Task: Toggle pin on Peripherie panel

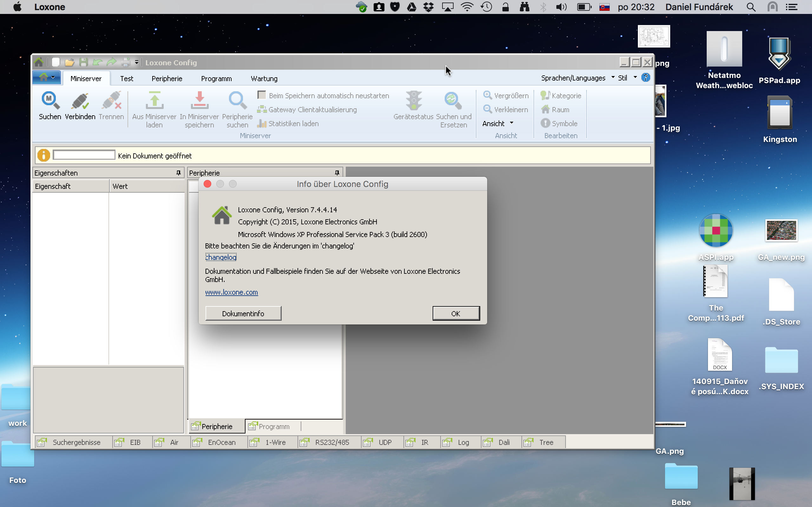Action: 337,173
